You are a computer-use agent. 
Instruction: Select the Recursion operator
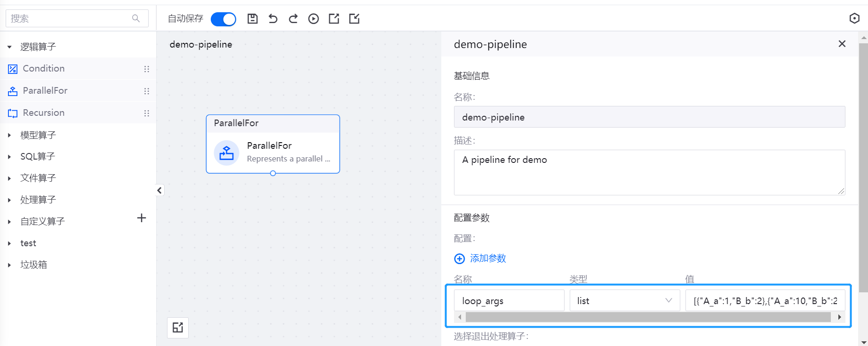click(44, 113)
